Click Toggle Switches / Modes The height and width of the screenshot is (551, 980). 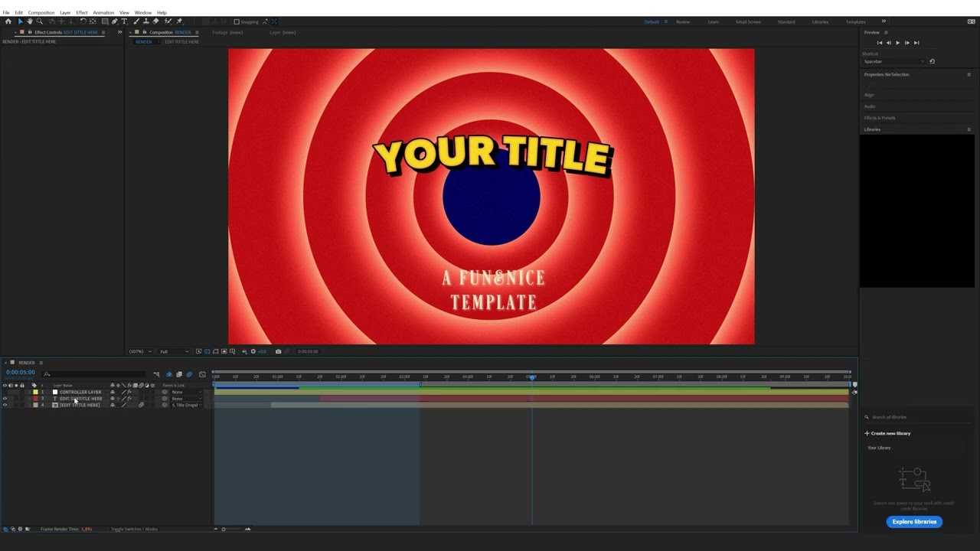134,529
